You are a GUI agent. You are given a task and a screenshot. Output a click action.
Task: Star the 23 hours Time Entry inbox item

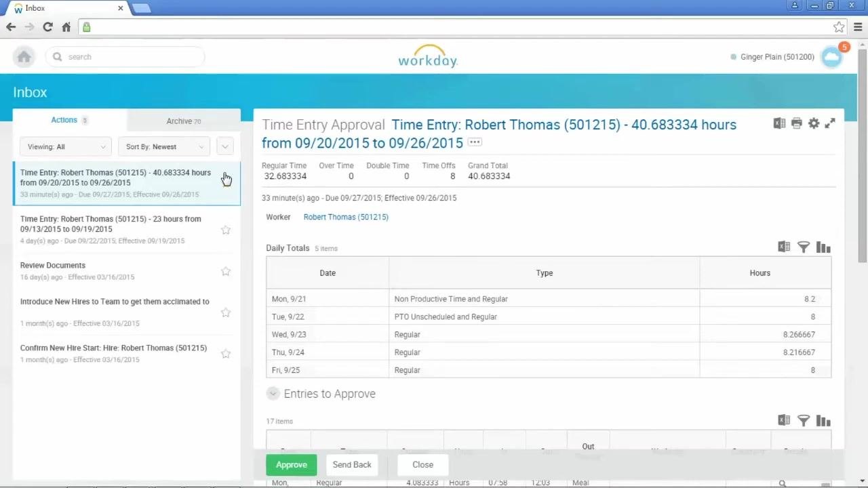click(226, 230)
